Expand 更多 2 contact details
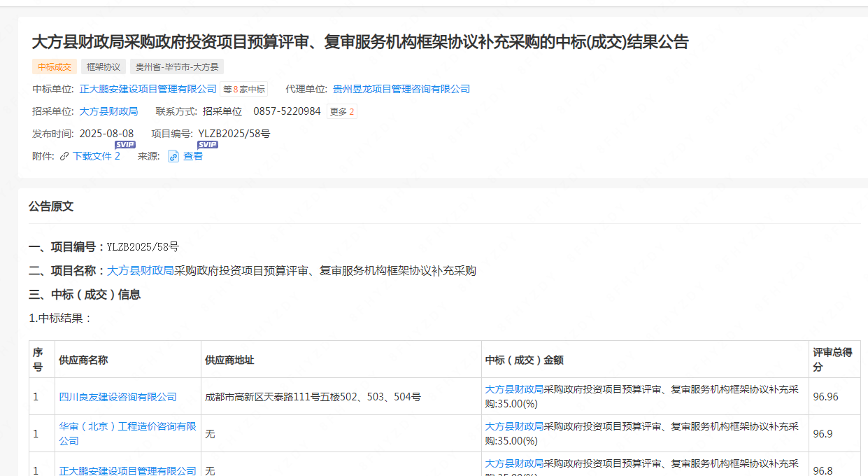This screenshot has width=868, height=476. 342,112
